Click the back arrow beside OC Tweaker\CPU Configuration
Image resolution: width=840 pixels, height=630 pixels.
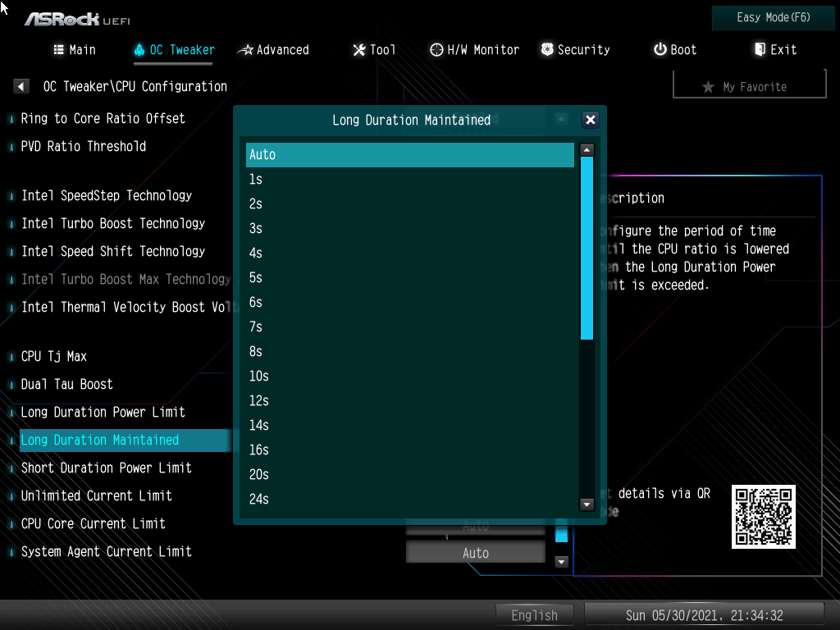(x=21, y=86)
